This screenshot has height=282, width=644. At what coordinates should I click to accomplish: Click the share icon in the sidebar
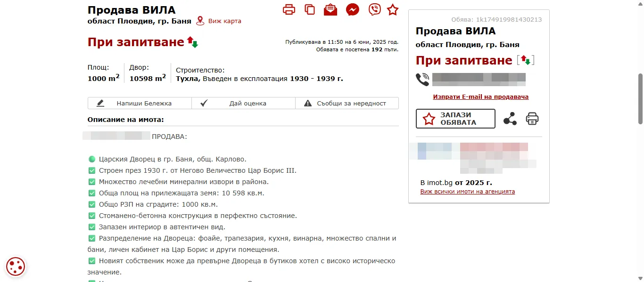tap(510, 119)
